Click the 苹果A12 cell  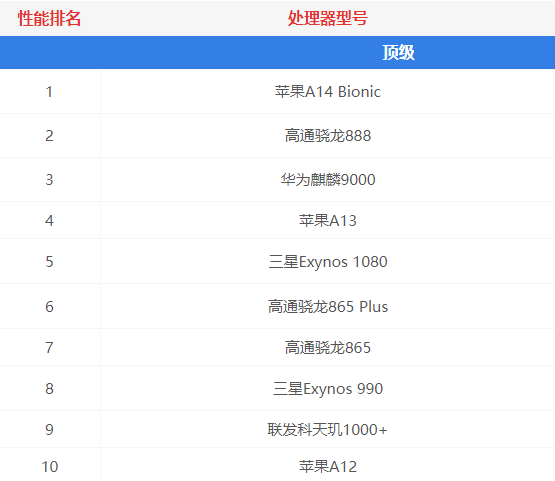[328, 466]
